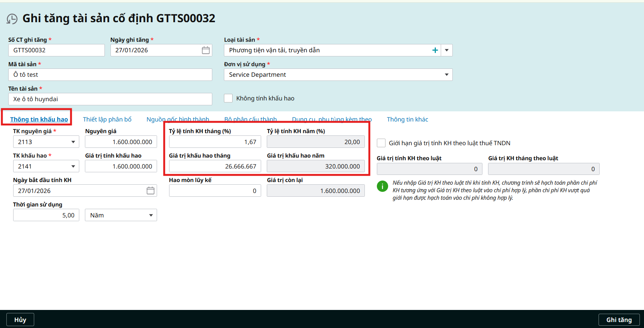Open the TK khấu hao account dropdown
644x328 pixels.
pos(73,167)
